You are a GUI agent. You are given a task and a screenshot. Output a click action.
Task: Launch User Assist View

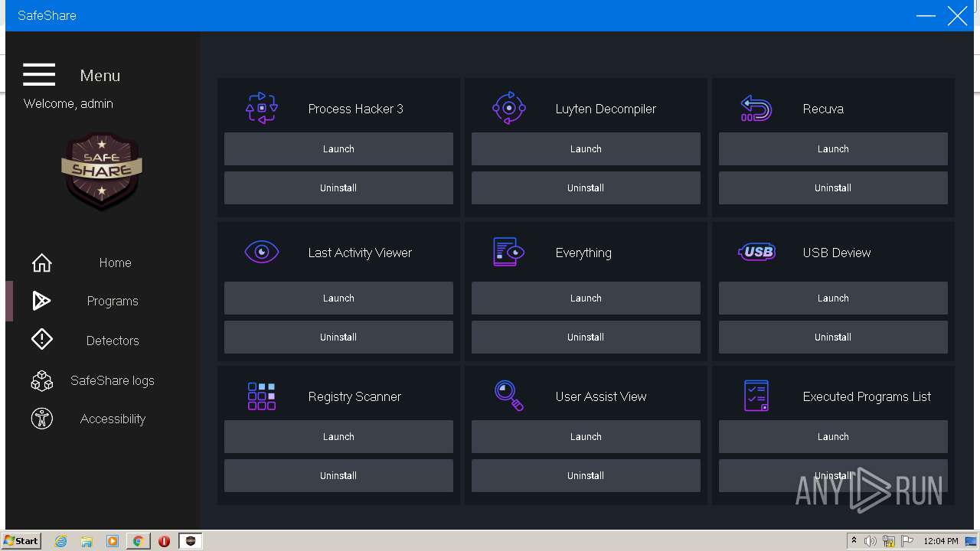point(586,436)
